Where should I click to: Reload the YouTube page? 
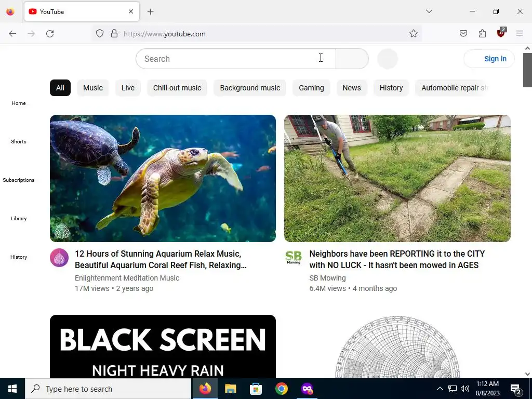[x=50, y=34]
